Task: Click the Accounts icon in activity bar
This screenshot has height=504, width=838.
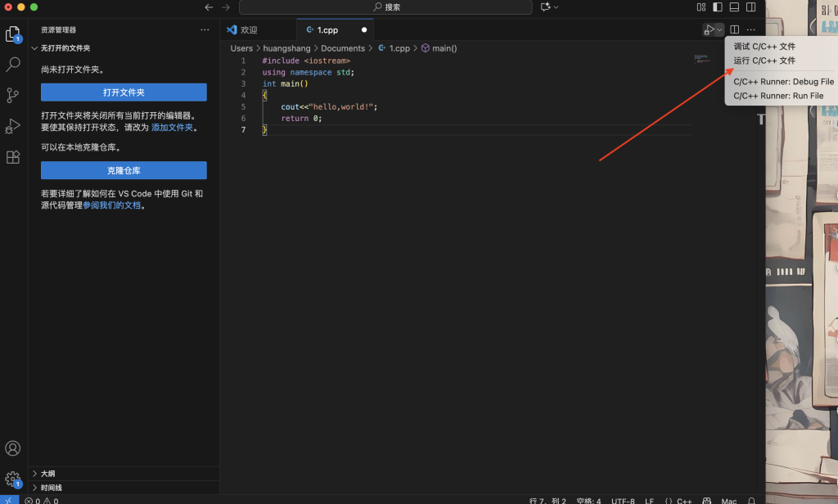Action: [13, 448]
